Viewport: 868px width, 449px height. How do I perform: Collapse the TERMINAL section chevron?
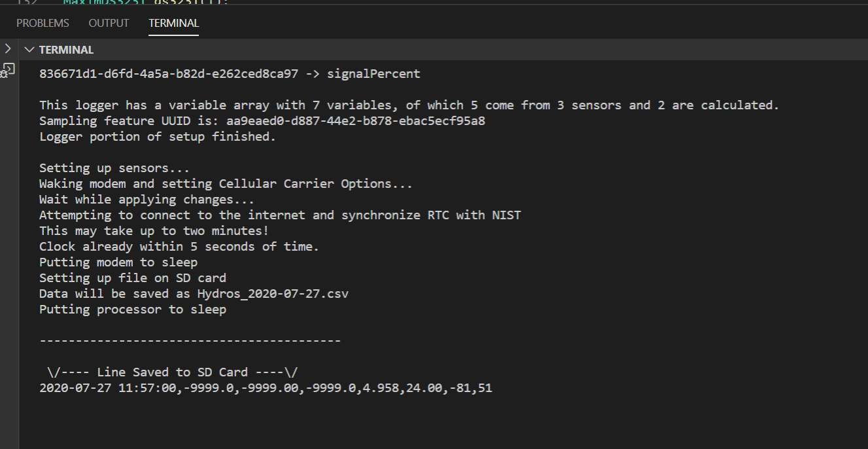click(x=29, y=50)
